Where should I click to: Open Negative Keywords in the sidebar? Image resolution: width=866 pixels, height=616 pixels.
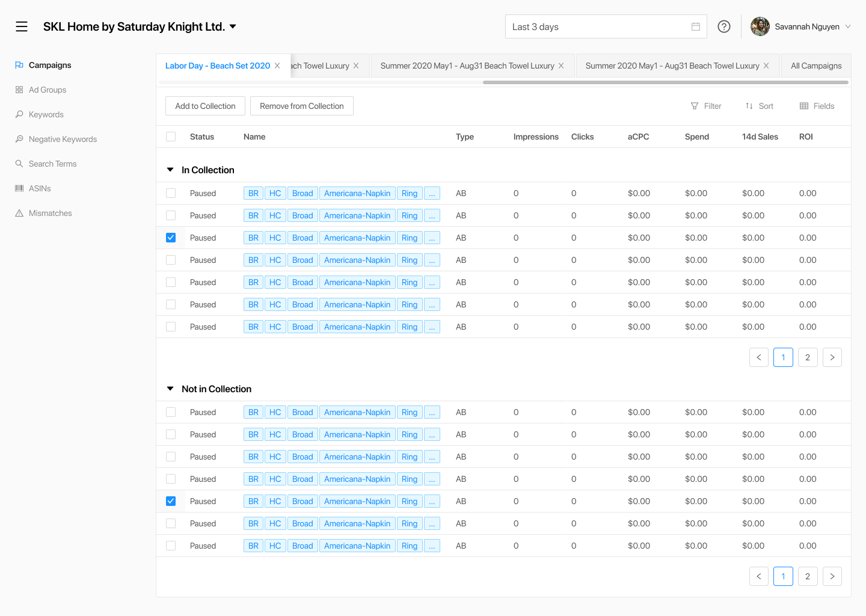click(63, 139)
